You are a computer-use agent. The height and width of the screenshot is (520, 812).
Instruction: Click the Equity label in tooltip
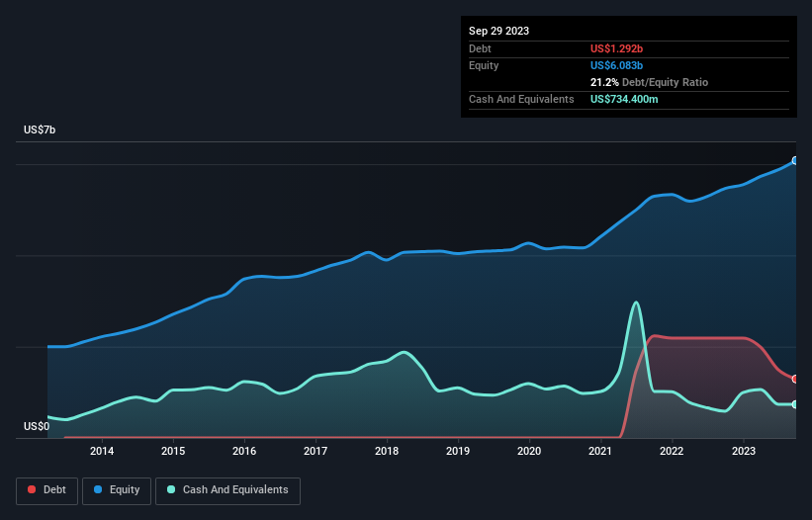pyautogui.click(x=484, y=65)
